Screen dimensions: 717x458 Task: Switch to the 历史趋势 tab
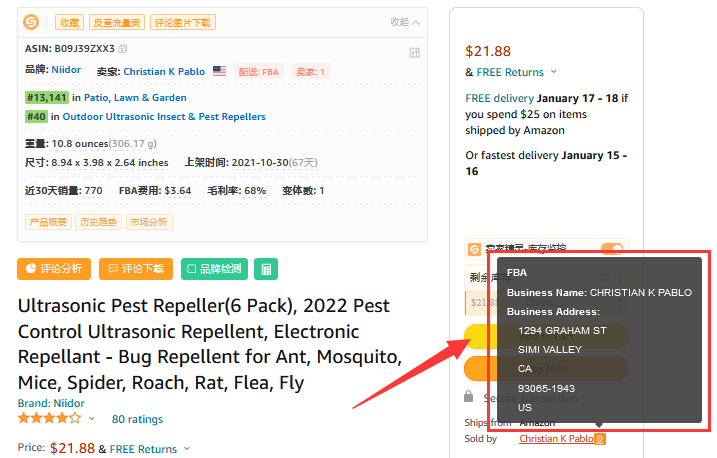tap(98, 222)
